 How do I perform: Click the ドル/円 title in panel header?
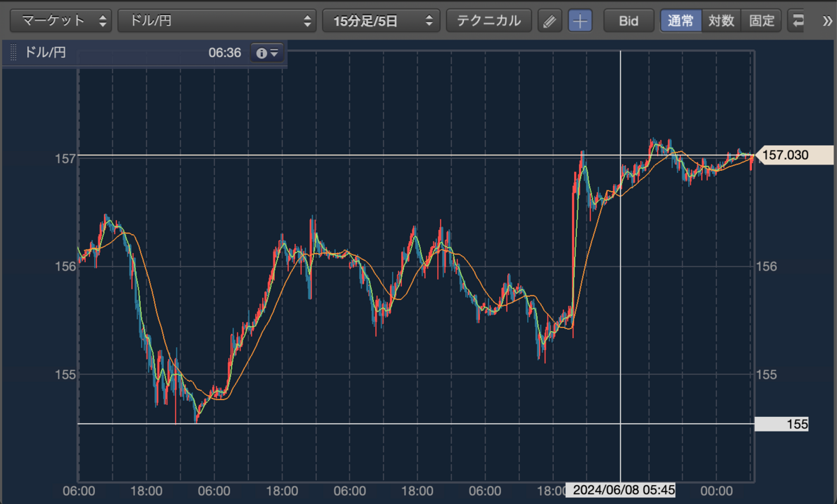tap(45, 53)
